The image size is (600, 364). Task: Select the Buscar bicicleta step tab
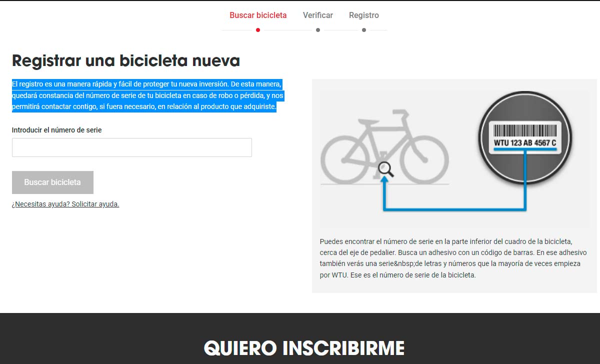coord(258,15)
